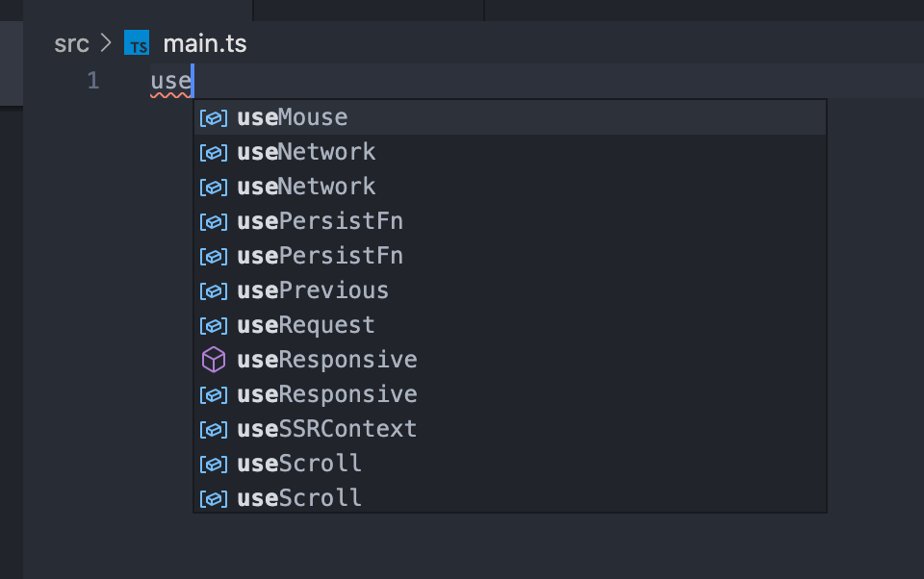The width and height of the screenshot is (924, 579).
Task: Select the usePrevious completion suggestion
Action: [311, 289]
